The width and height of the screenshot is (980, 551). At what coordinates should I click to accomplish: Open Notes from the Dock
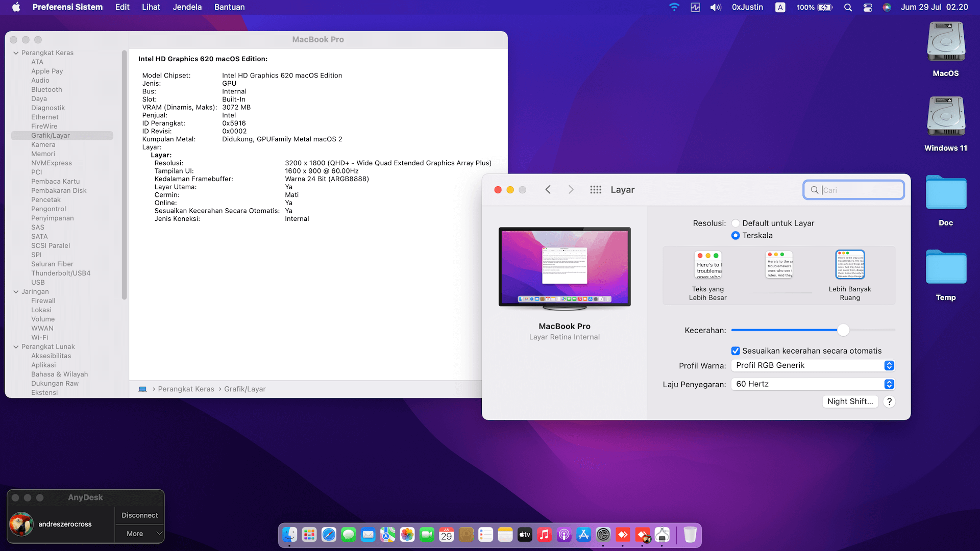(x=505, y=535)
